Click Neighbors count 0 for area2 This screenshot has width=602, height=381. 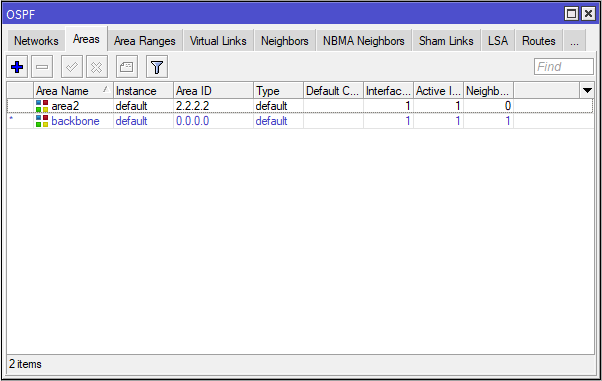(508, 106)
